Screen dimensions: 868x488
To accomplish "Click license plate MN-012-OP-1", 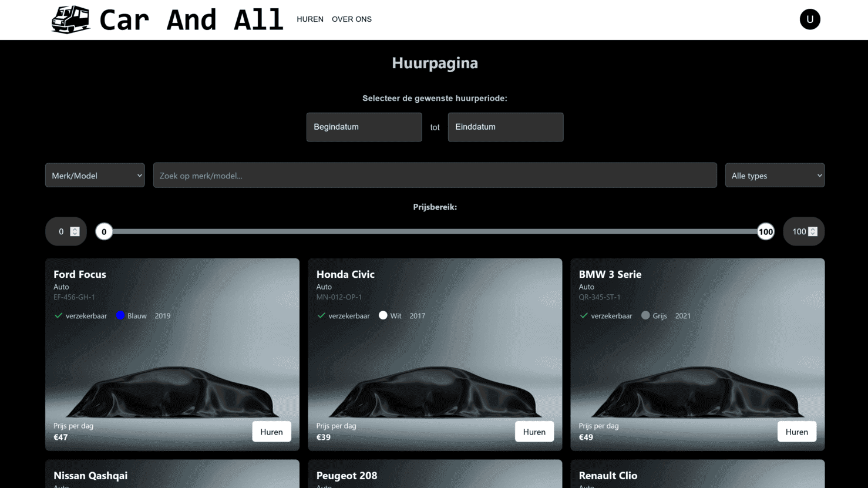I will coord(339,297).
